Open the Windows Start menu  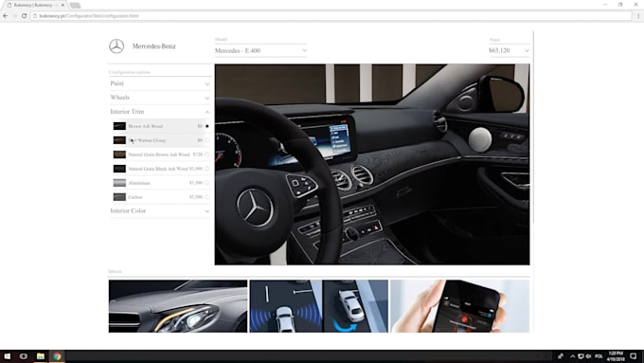point(7,356)
